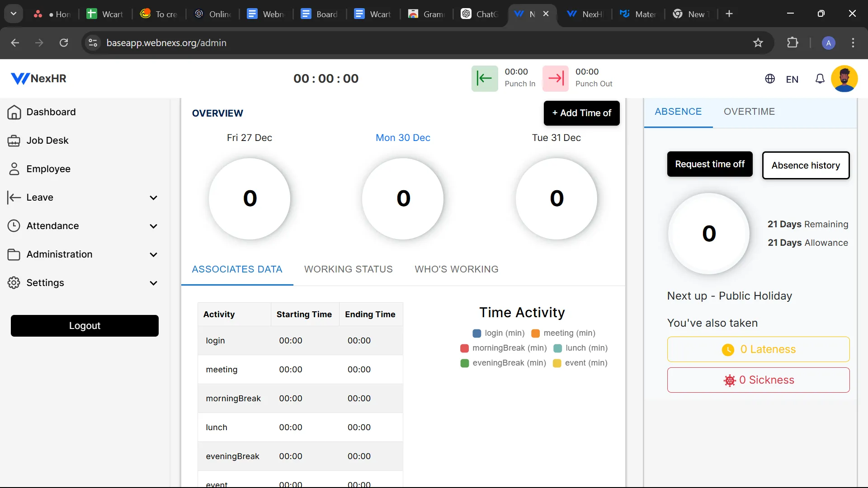Click the NexHR logo
This screenshot has width=868, height=488.
[39, 79]
